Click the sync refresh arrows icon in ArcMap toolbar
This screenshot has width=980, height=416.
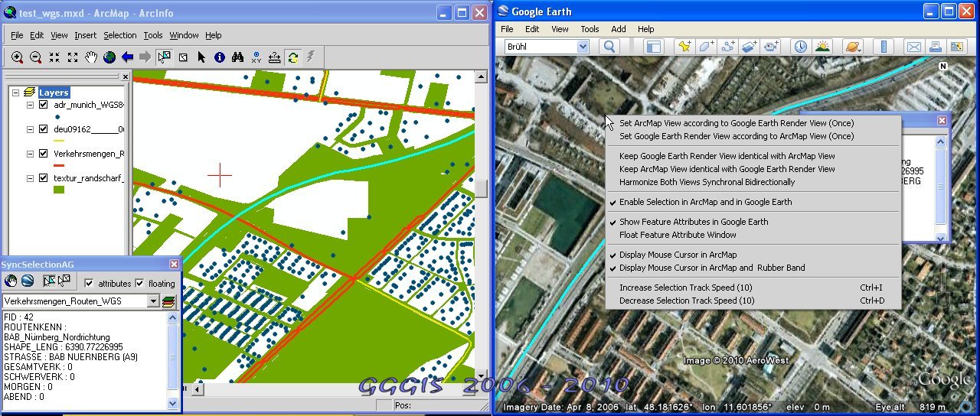(x=293, y=57)
